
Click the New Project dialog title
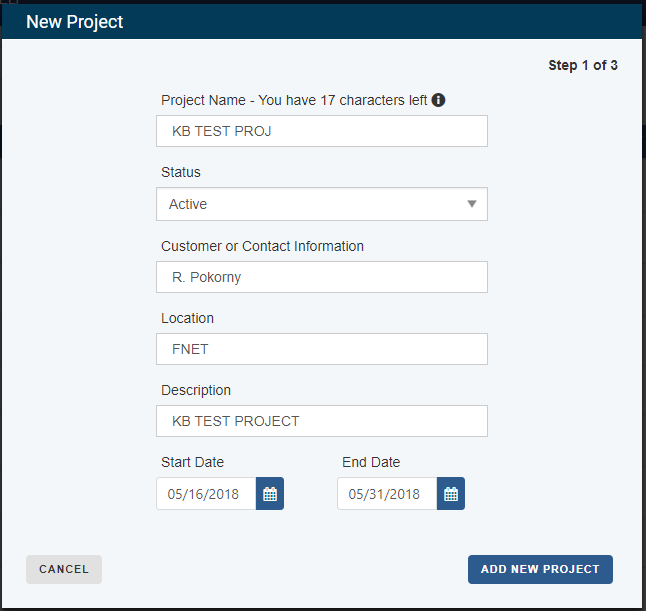tap(75, 22)
